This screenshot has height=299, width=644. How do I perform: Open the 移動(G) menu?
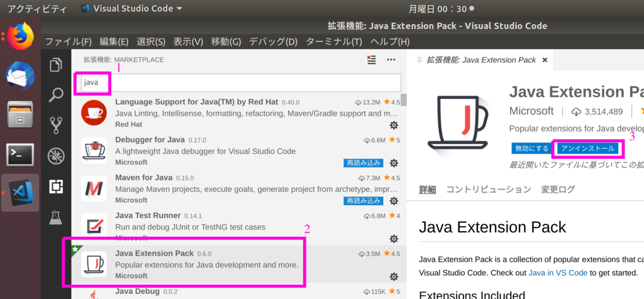pyautogui.click(x=226, y=42)
